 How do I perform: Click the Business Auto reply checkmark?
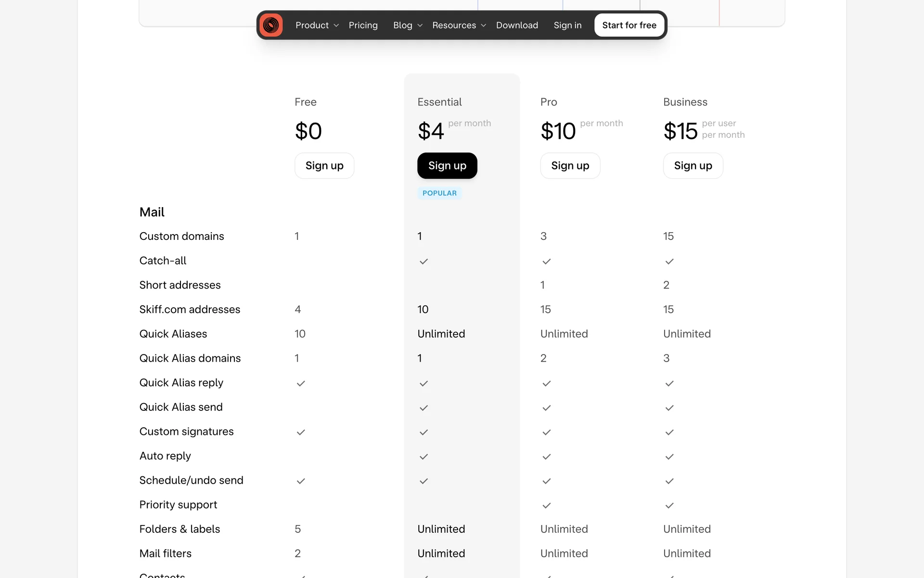(669, 457)
